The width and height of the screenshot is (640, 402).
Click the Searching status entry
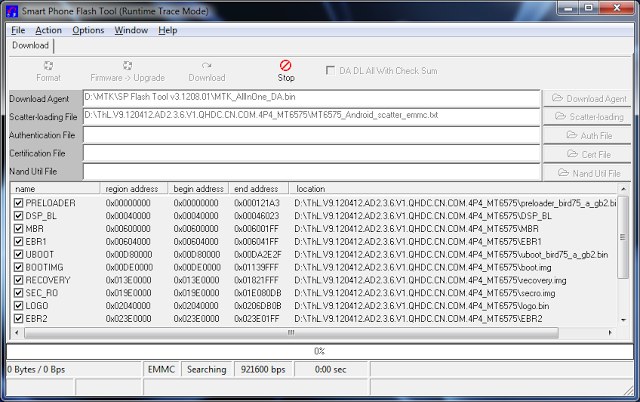(x=207, y=369)
